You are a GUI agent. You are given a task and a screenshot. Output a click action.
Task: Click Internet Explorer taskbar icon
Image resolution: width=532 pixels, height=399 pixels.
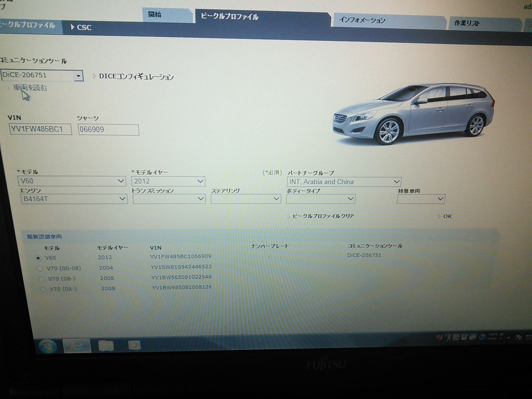click(x=77, y=346)
